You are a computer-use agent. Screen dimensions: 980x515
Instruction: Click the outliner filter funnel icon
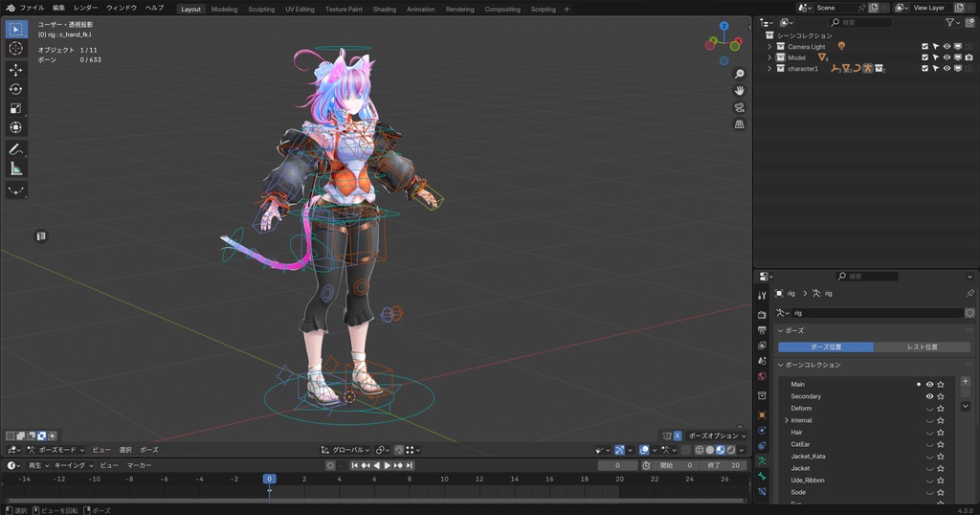point(949,23)
